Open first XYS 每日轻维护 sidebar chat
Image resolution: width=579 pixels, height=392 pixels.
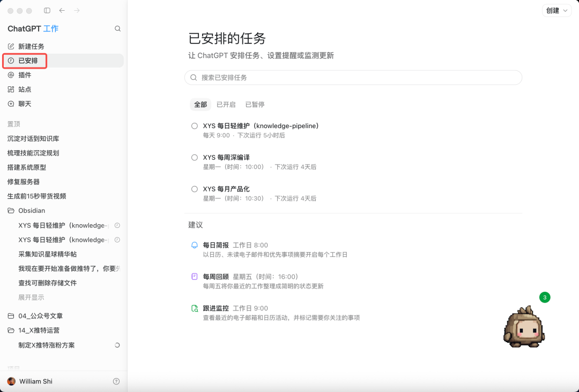tap(63, 225)
